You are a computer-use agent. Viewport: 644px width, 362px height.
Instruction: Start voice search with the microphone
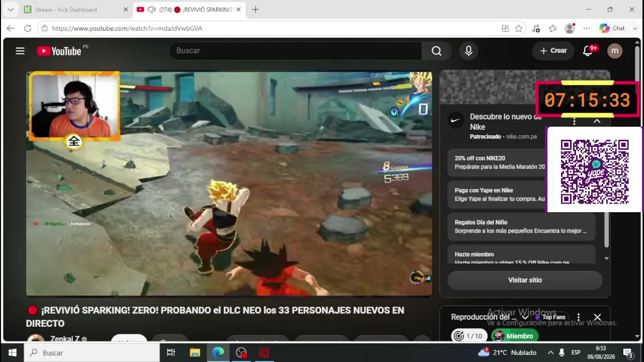[468, 51]
